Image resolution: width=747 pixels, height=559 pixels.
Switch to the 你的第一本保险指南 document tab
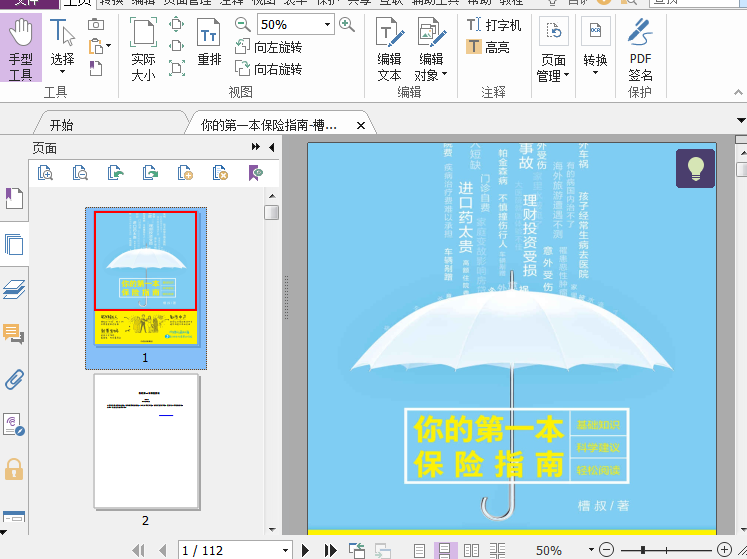269,125
